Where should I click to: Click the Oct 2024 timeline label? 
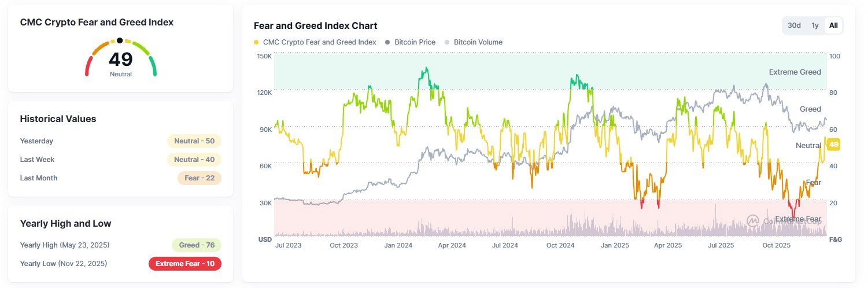click(560, 245)
